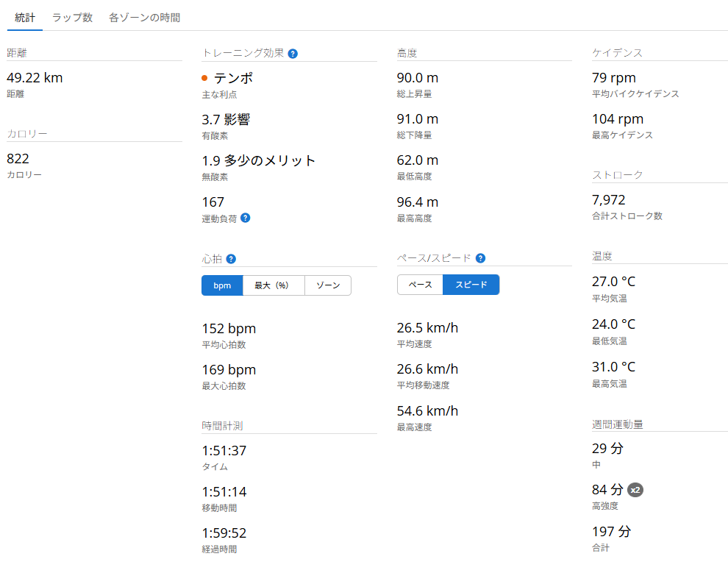This screenshot has height=573, width=728.
Task: Open pace/speed (ペース/スピード) help icon
Action: (x=480, y=258)
